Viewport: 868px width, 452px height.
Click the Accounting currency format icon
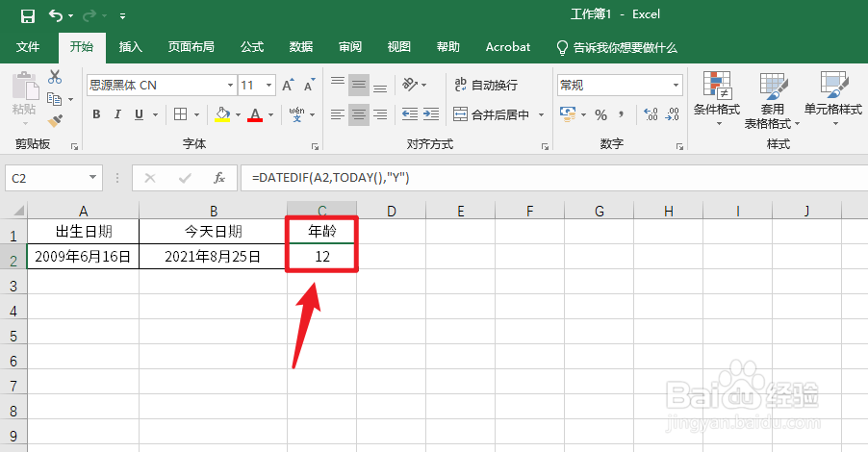[x=568, y=114]
